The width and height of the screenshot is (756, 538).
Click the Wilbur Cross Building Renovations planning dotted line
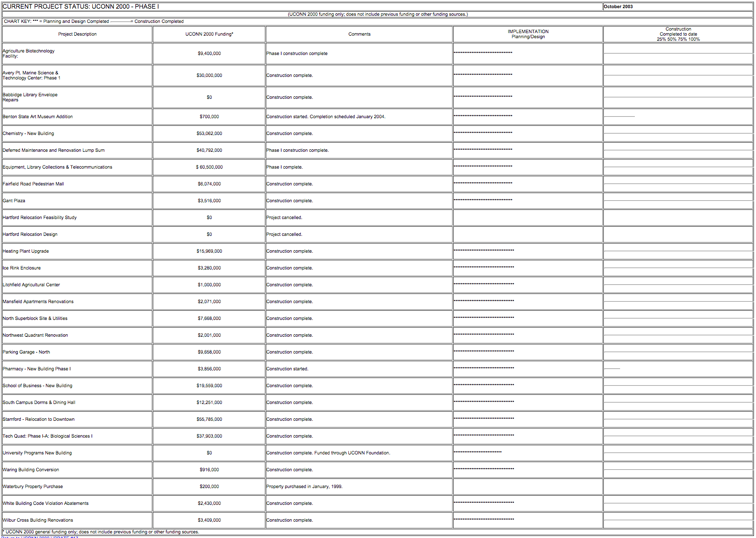tap(484, 519)
